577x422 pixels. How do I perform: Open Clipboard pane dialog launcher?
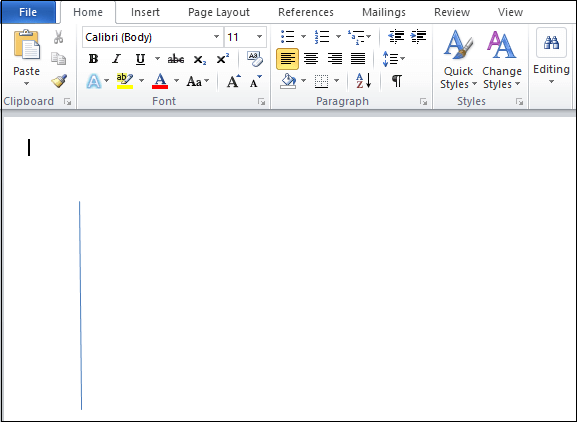(x=67, y=102)
